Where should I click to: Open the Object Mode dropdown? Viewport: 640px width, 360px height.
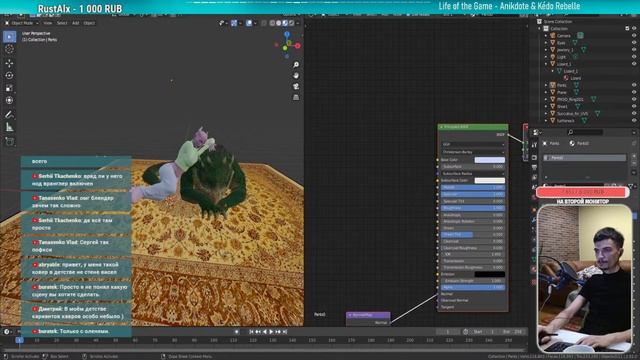pyautogui.click(x=21, y=23)
